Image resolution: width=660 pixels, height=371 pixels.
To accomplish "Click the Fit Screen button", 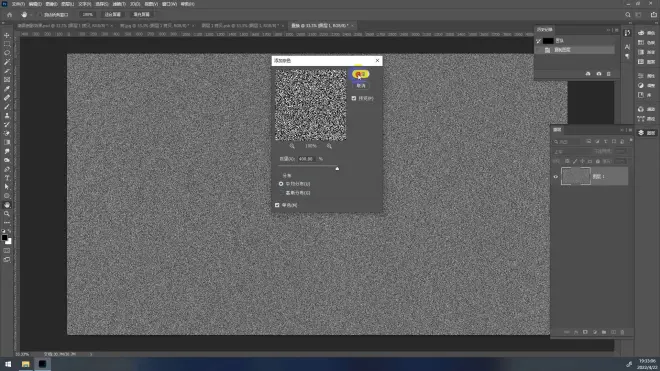I will click(112, 15).
